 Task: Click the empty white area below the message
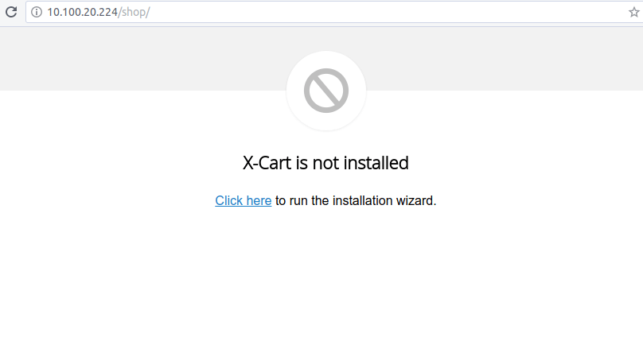click(x=321, y=287)
